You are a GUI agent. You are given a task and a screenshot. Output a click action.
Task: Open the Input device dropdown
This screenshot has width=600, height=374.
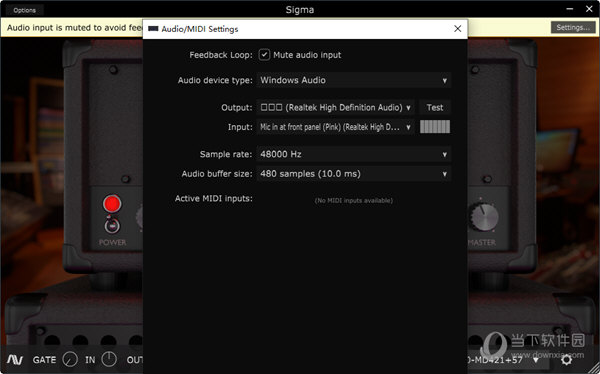[x=335, y=127]
